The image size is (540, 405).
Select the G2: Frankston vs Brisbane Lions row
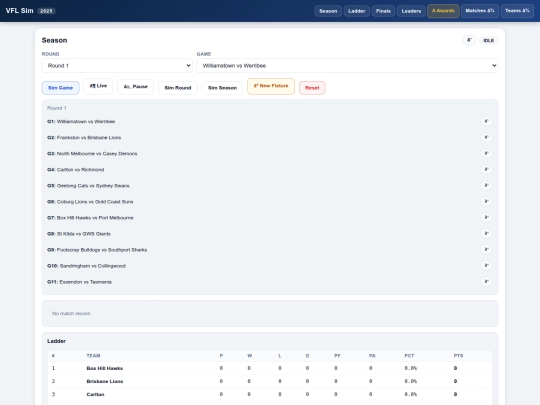pos(270,137)
